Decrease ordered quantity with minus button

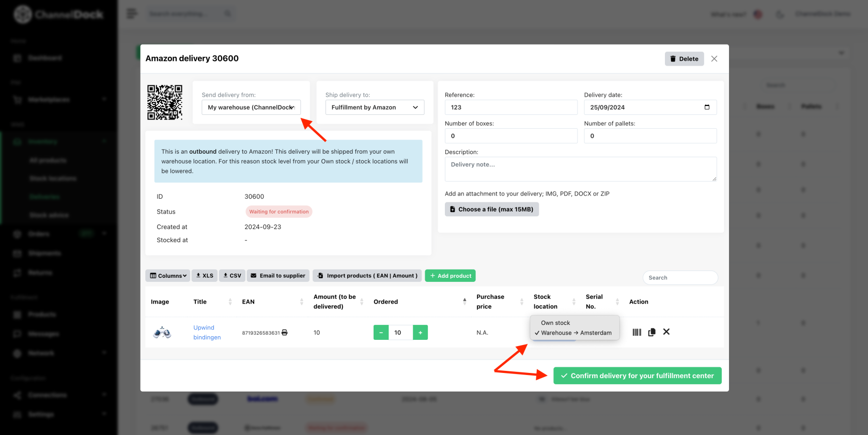[381, 332]
